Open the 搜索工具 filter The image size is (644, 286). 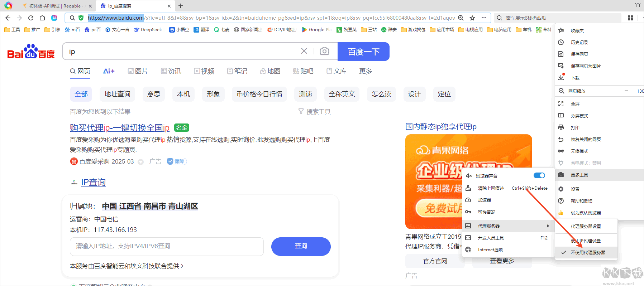(314, 112)
